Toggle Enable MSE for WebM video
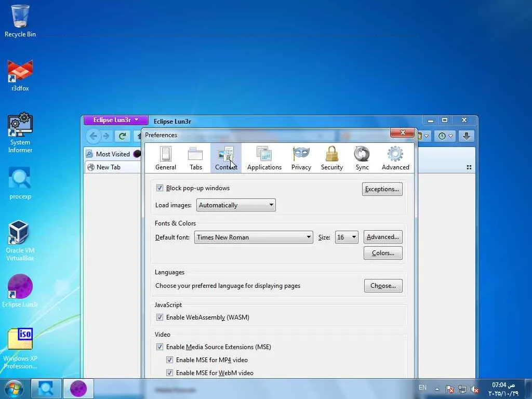 pyautogui.click(x=169, y=373)
